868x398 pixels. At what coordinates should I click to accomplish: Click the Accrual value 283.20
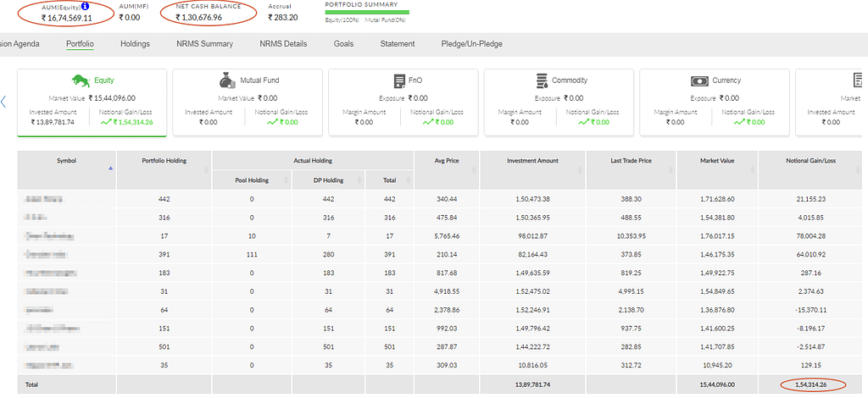coord(283,17)
